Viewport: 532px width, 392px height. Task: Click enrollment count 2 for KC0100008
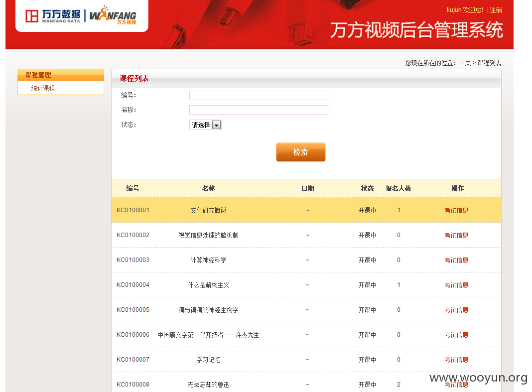pos(399,384)
